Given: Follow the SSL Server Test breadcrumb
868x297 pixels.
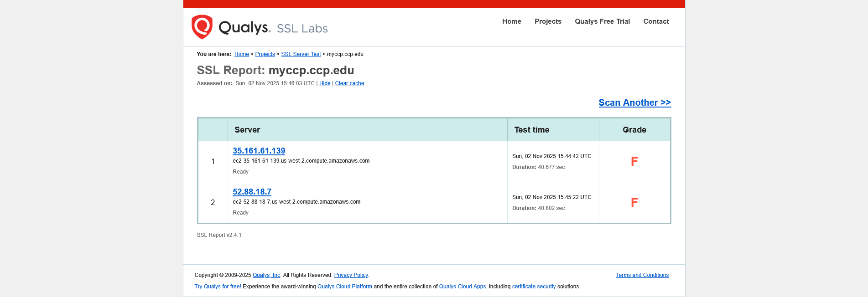Looking at the screenshot, I should pos(301,54).
